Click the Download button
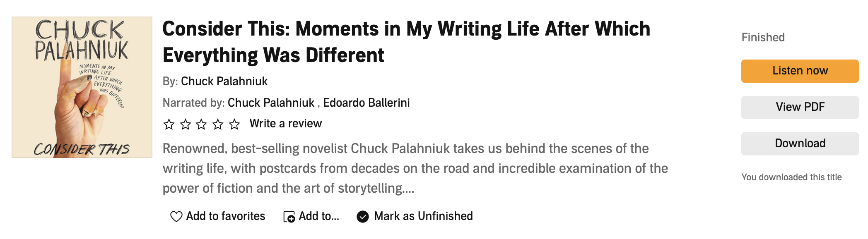 coord(800,143)
